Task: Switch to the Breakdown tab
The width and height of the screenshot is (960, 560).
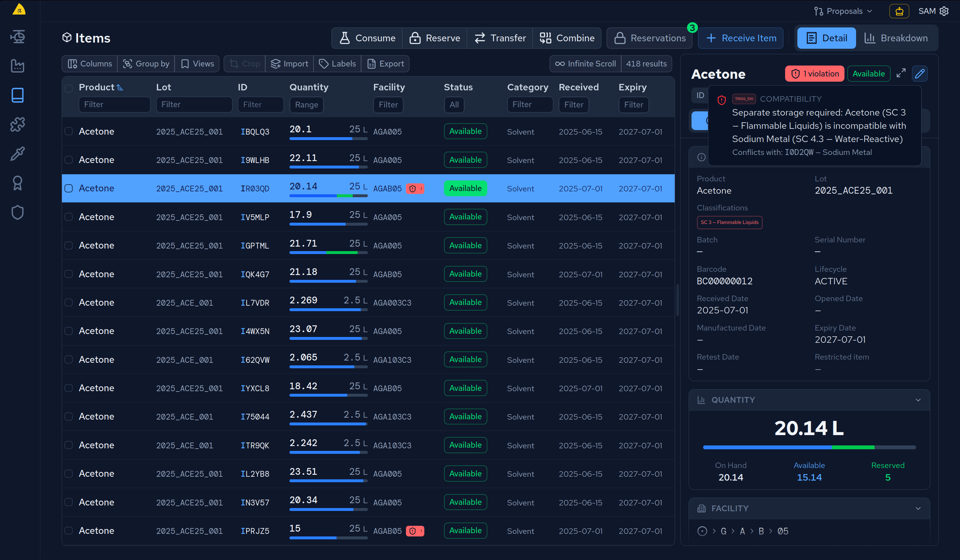Action: 895,38
